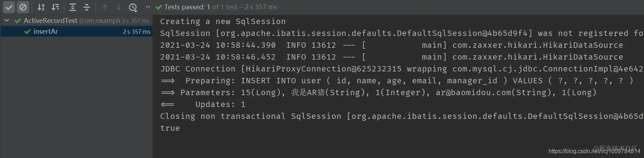The height and width of the screenshot is (158, 644).
Task: Click the green check beside insertAr
Action: [27, 32]
